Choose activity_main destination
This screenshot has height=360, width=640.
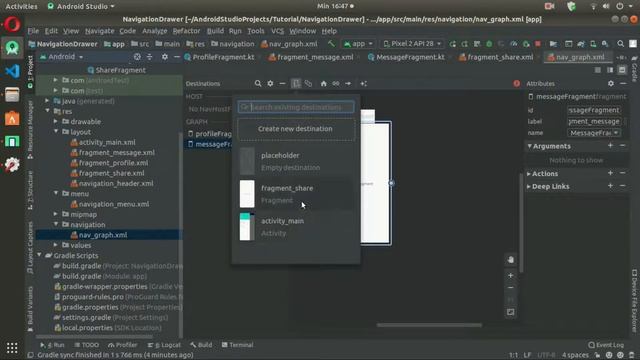click(296, 227)
